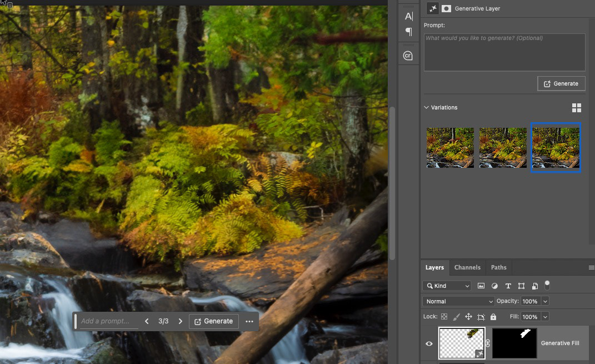The width and height of the screenshot is (595, 364).
Task: Open the Fill slider dropdown arrow
Action: pyautogui.click(x=546, y=317)
